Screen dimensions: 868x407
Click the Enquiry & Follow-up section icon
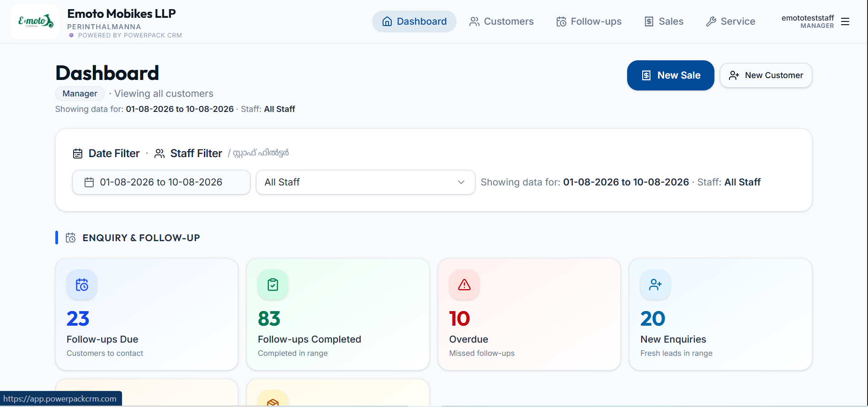[x=71, y=238]
